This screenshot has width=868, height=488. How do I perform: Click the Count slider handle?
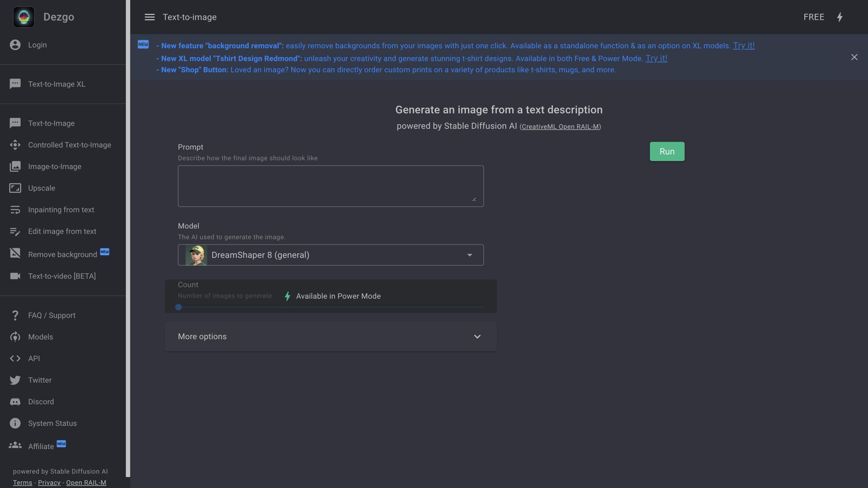[x=179, y=307]
